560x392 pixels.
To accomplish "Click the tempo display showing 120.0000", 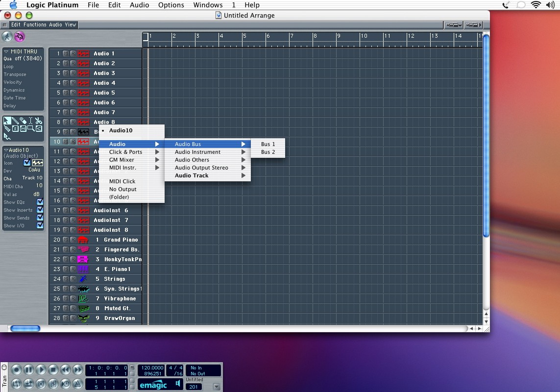I will pos(151,367).
